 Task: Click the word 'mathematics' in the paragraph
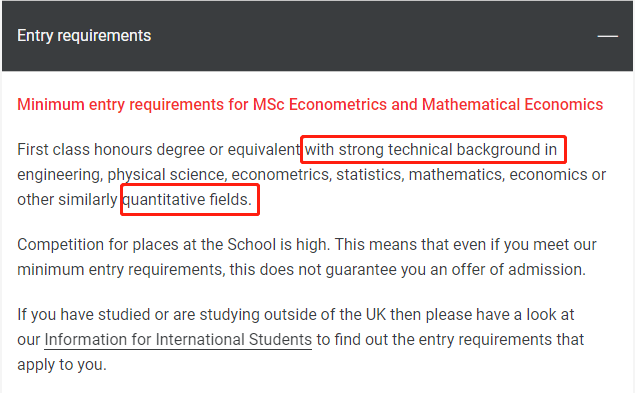pyautogui.click(x=456, y=175)
